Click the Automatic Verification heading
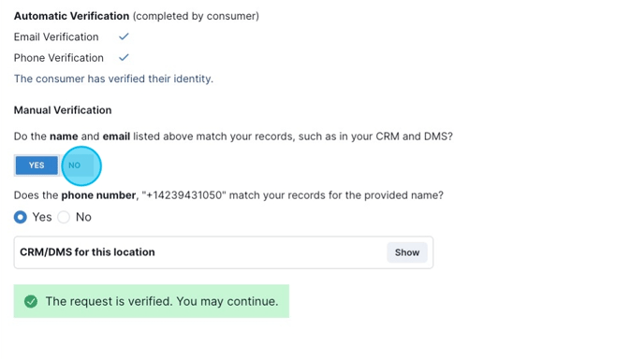The image size is (644, 359). tap(71, 16)
